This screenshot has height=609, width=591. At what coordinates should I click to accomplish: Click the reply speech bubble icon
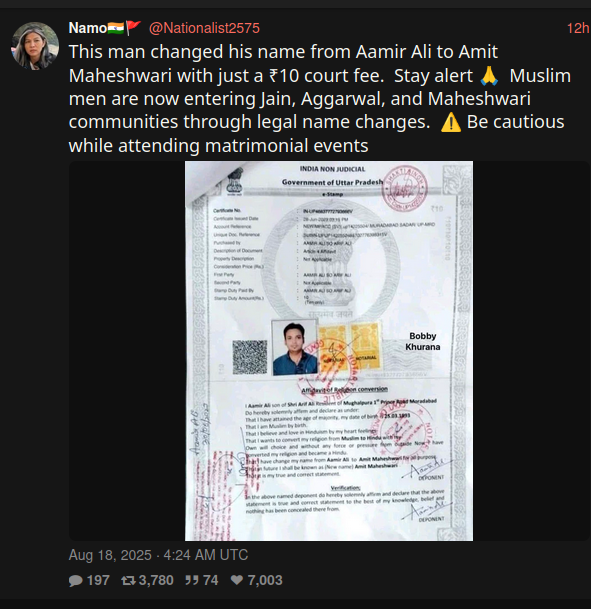tap(75, 580)
